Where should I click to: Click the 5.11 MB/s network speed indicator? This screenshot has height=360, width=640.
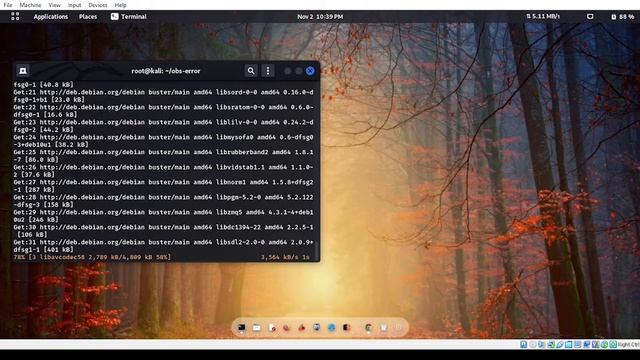[543, 16]
